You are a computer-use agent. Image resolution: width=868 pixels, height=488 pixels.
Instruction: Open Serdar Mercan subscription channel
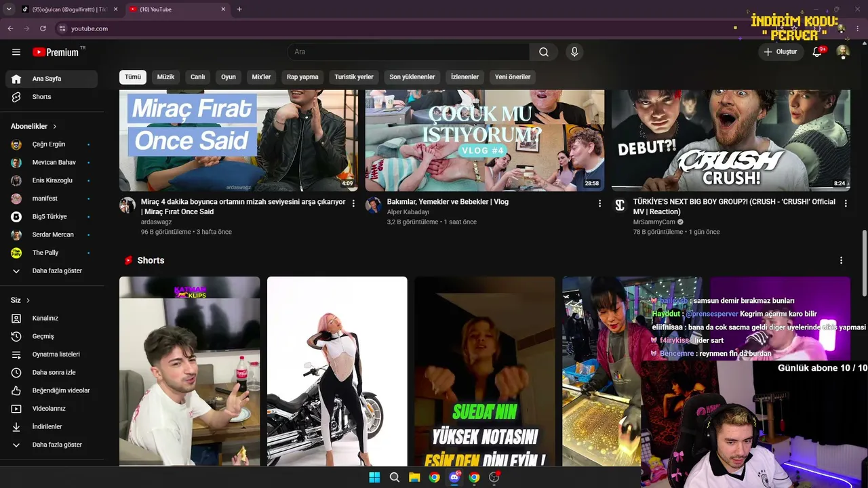(52, 235)
